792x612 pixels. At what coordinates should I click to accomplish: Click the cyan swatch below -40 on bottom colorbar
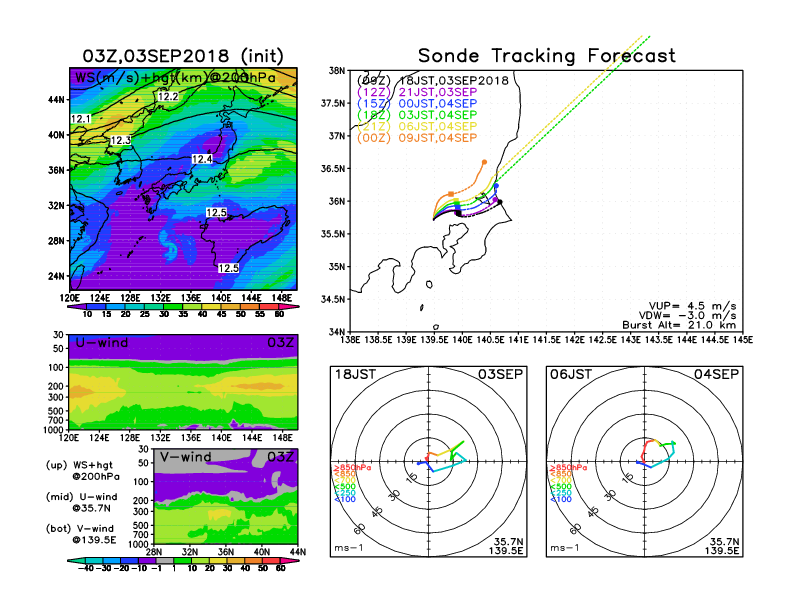76,561
